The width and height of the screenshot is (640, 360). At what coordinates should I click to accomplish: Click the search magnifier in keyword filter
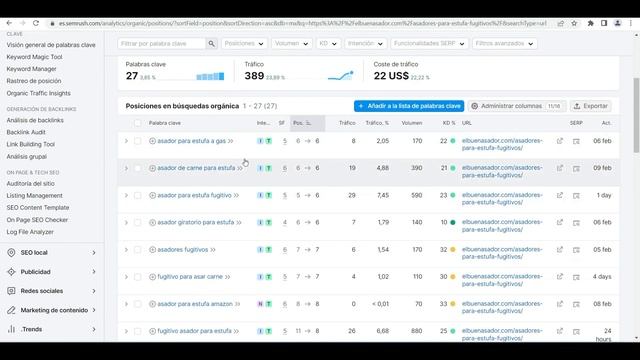pyautogui.click(x=211, y=44)
